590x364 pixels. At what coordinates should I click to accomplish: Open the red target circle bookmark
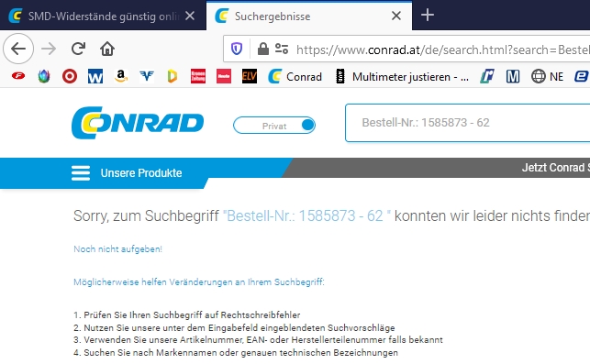[70, 76]
